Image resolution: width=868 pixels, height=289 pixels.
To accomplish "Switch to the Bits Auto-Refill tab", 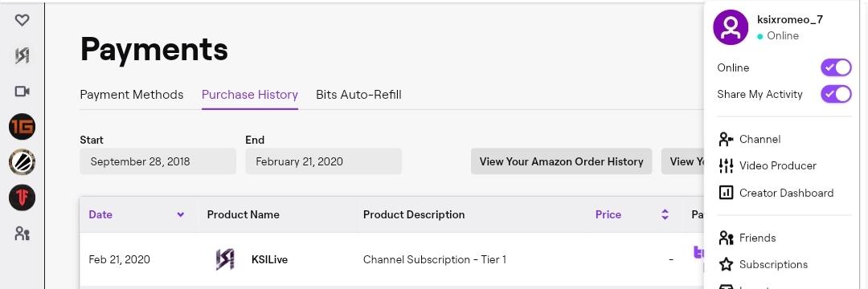I will pyautogui.click(x=358, y=95).
